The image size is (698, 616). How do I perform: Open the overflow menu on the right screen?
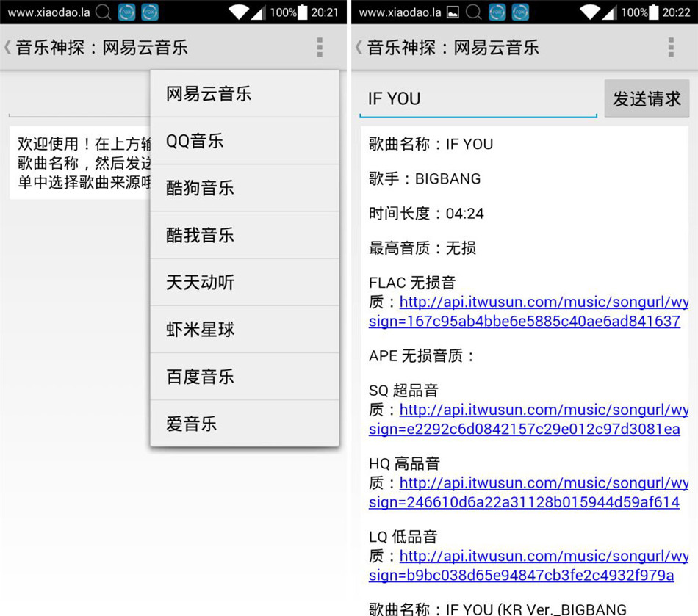tap(671, 47)
